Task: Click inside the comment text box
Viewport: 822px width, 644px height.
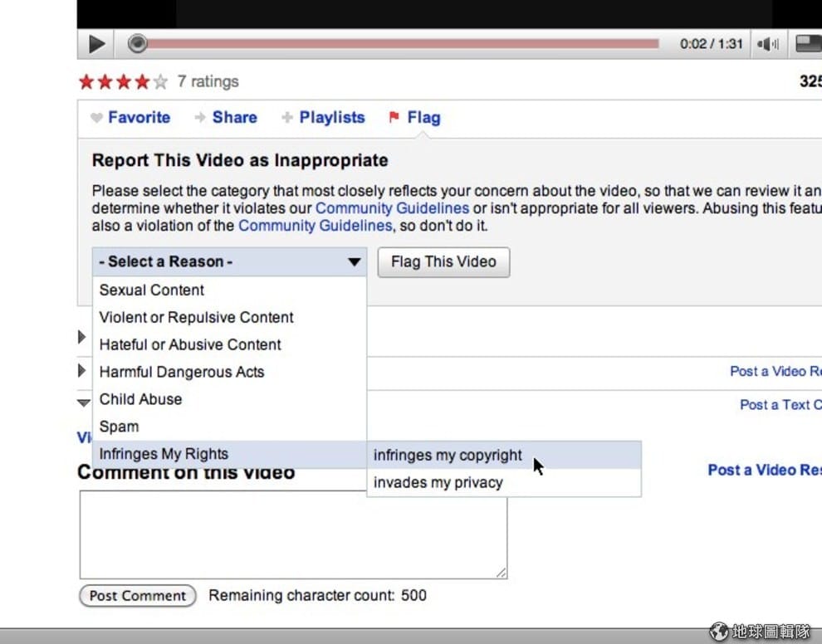Action: [294, 534]
